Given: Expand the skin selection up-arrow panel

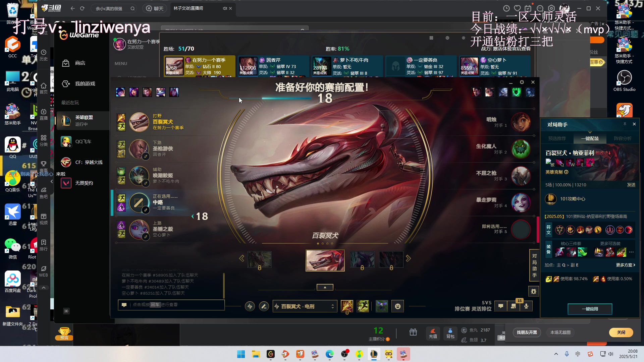Looking at the screenshot, I should [x=325, y=287].
